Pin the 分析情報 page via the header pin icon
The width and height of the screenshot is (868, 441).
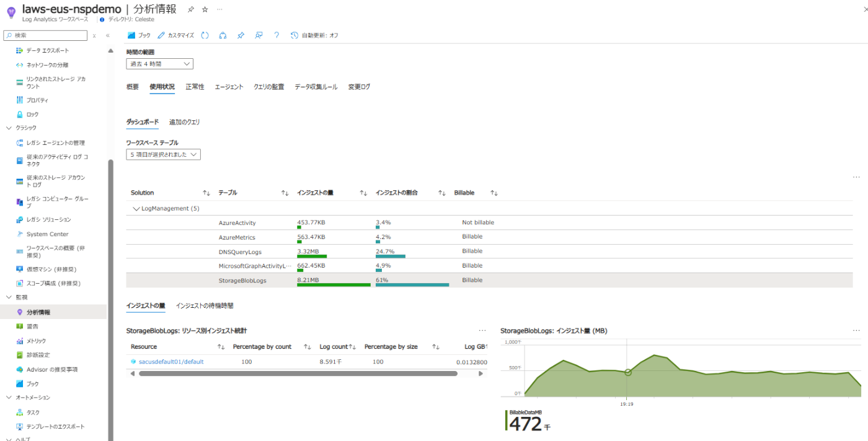191,9
